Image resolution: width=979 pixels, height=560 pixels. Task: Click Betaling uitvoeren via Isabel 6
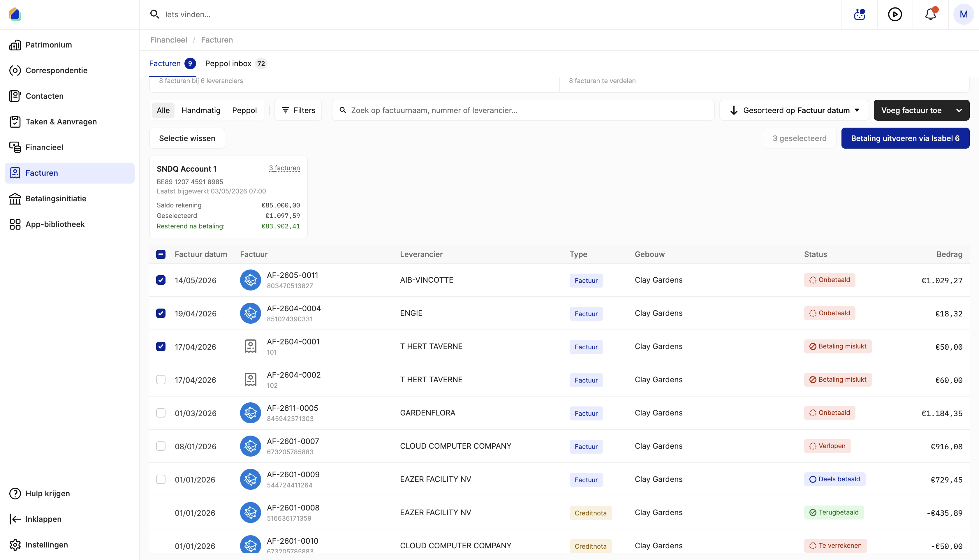point(905,138)
